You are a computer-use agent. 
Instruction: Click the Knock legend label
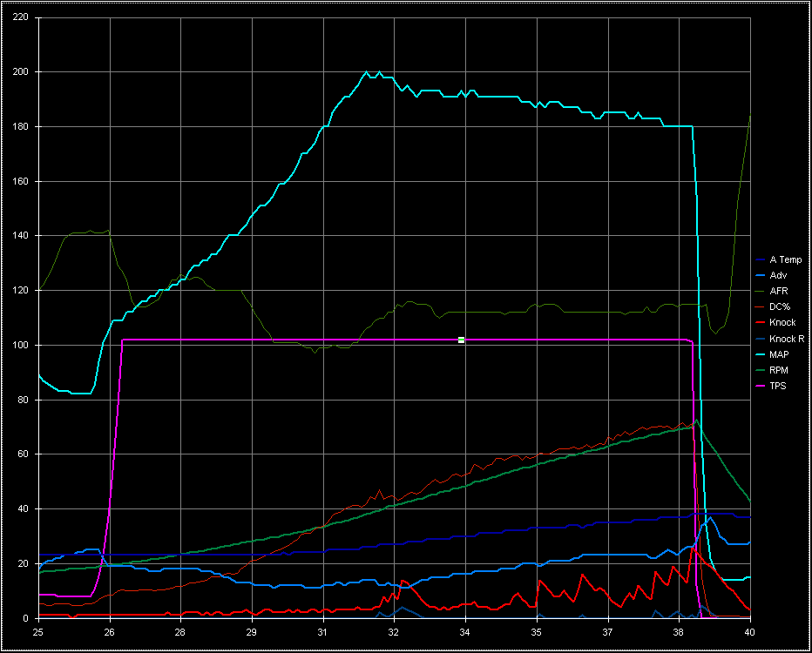[782, 322]
